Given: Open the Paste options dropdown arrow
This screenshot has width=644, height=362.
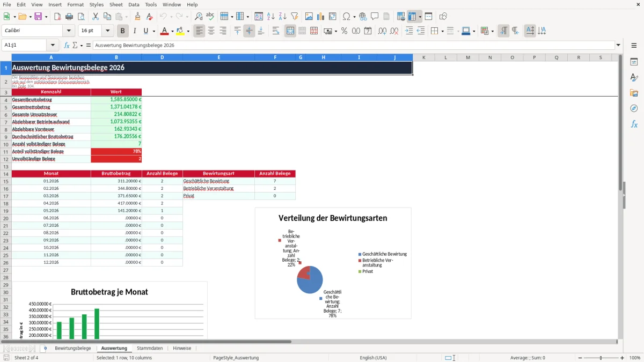Looking at the screenshot, I should tap(126, 17).
